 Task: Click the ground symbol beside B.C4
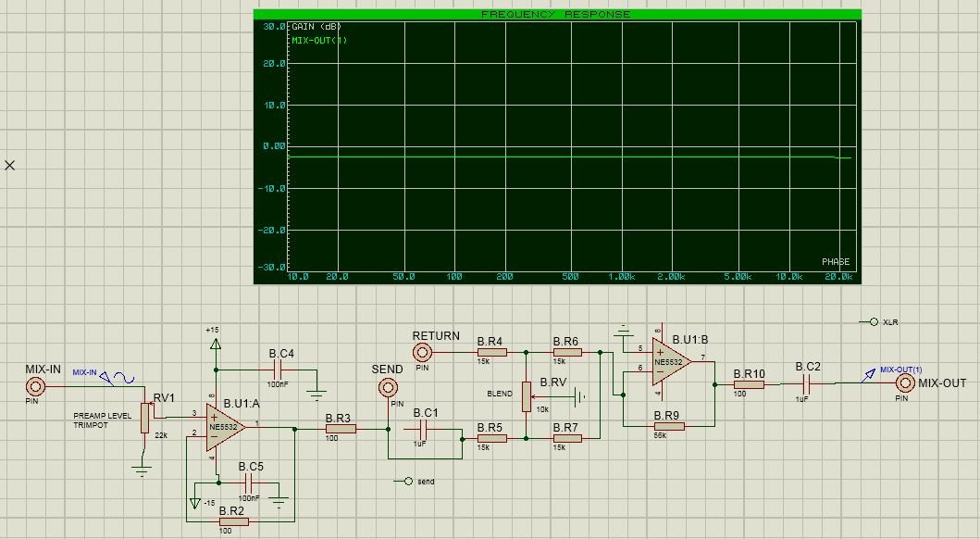click(316, 395)
